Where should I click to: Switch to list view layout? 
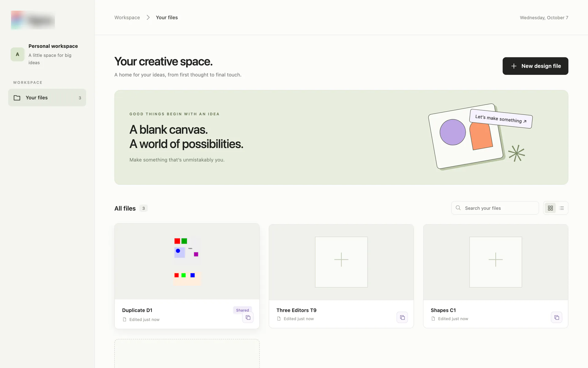561,208
